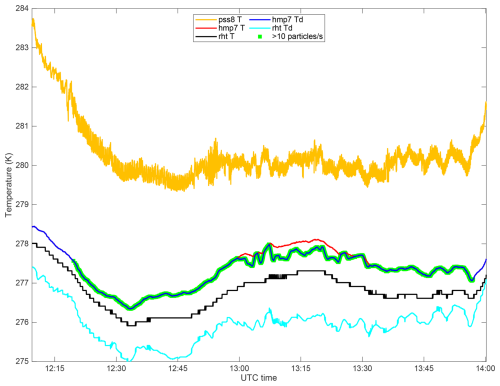Click the 276 y-axis tick label
The height and width of the screenshot is (386, 500).
click(x=22, y=322)
